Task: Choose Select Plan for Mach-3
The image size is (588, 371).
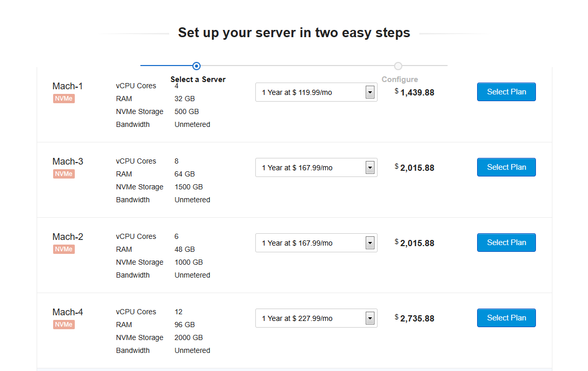Action: [x=507, y=167]
